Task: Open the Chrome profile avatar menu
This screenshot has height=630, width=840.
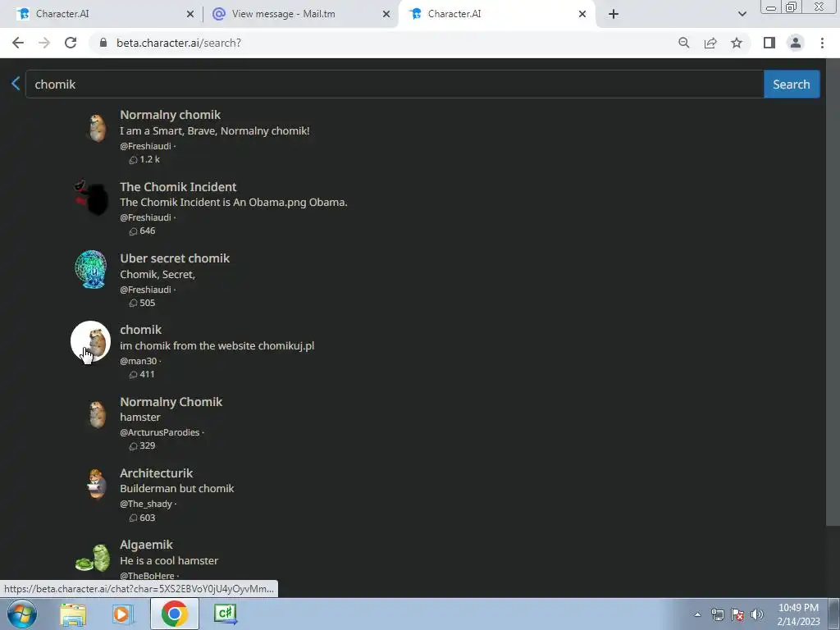Action: [x=796, y=43]
